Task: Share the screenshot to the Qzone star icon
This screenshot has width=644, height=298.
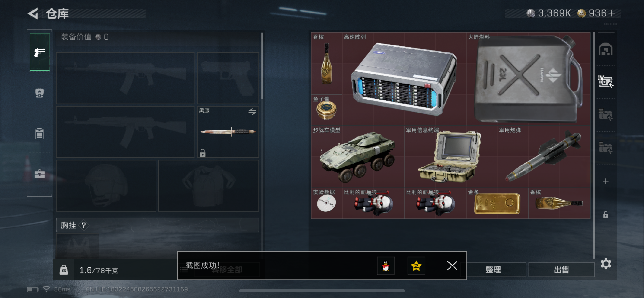Action: coord(416,266)
